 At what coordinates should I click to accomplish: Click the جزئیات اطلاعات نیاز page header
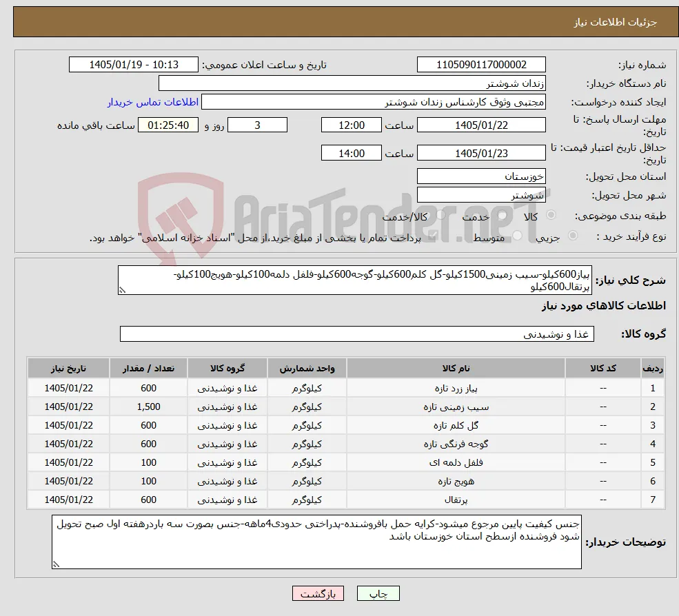click(615, 22)
